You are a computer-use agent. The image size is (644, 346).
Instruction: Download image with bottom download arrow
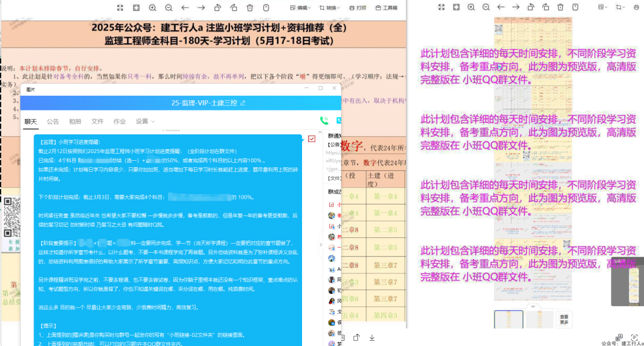click(x=372, y=338)
